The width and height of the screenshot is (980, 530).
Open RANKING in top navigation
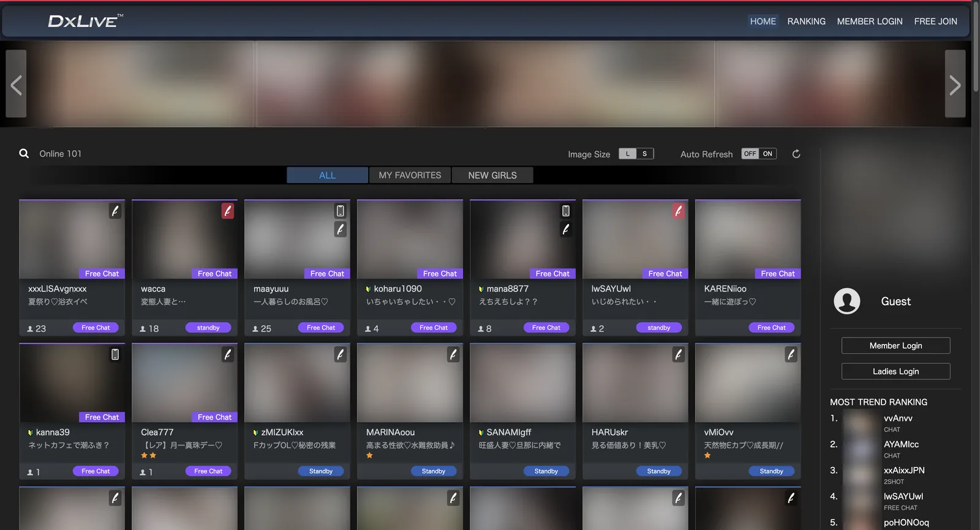pyautogui.click(x=806, y=21)
